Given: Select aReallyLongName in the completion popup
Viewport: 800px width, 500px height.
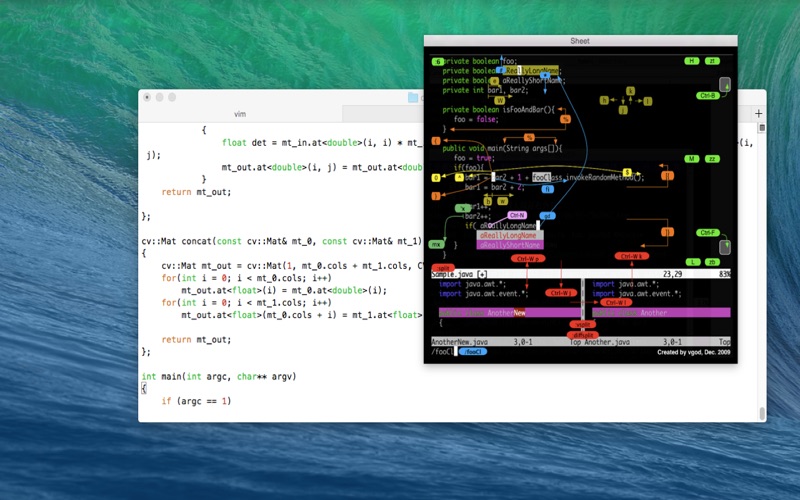Looking at the screenshot, I should [x=510, y=235].
